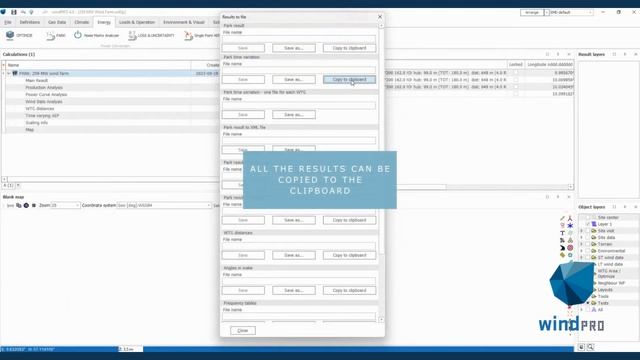Click the calculations list horizontal scrollbar

111,179
